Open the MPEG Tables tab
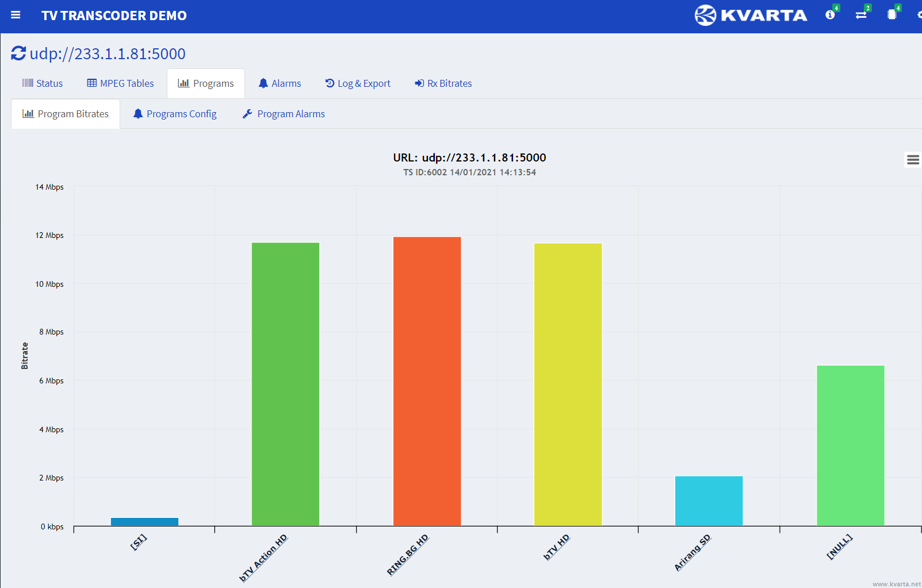The height and width of the screenshot is (588, 922). click(x=120, y=83)
